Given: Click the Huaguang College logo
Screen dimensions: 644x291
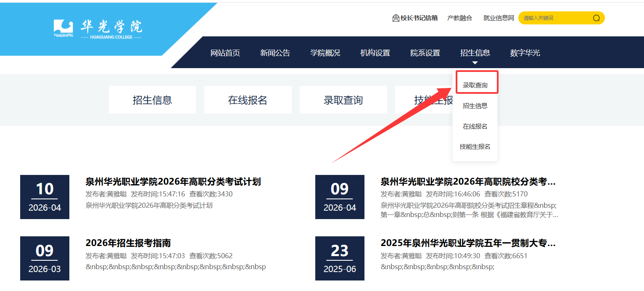Looking at the screenshot, I should pyautogui.click(x=98, y=29).
